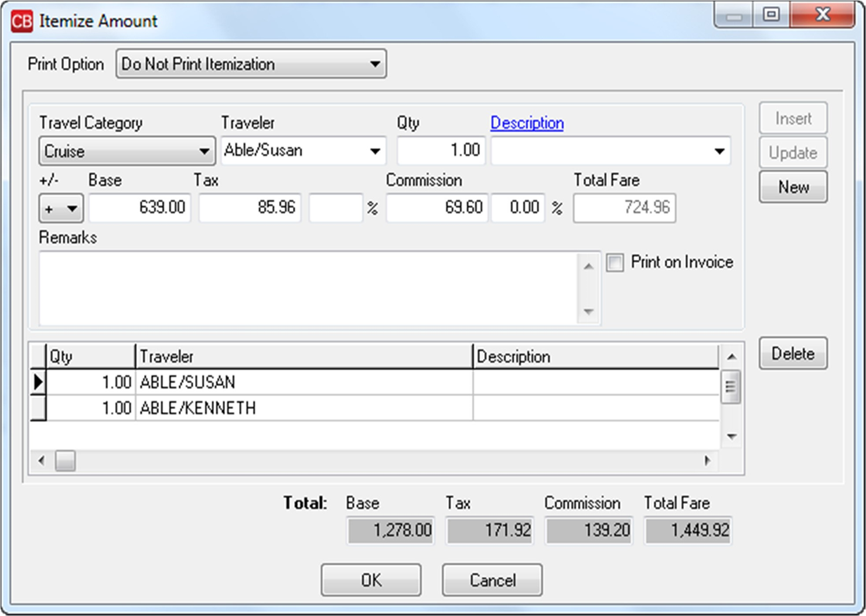Close the Itemize Amount window
The image size is (866, 616).
(x=822, y=14)
